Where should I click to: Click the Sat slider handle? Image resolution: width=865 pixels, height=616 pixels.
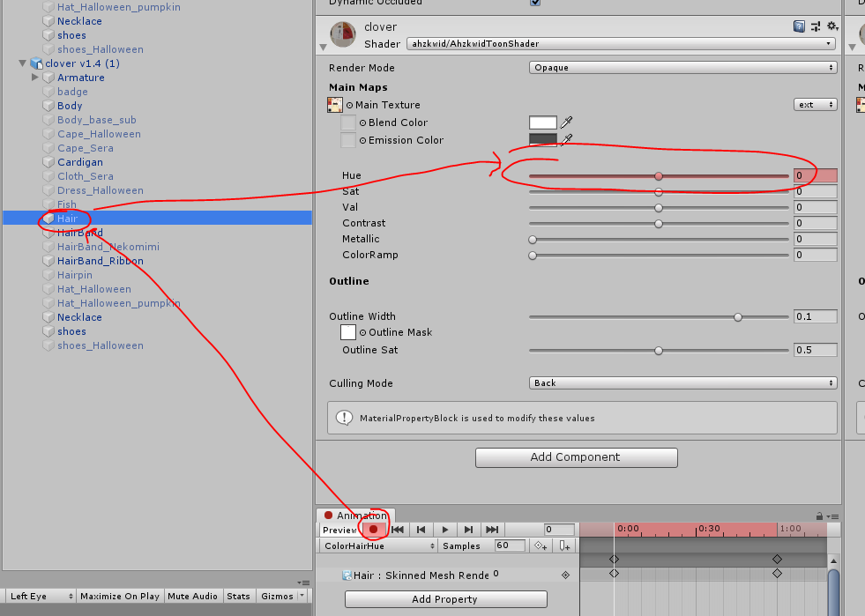coord(658,192)
